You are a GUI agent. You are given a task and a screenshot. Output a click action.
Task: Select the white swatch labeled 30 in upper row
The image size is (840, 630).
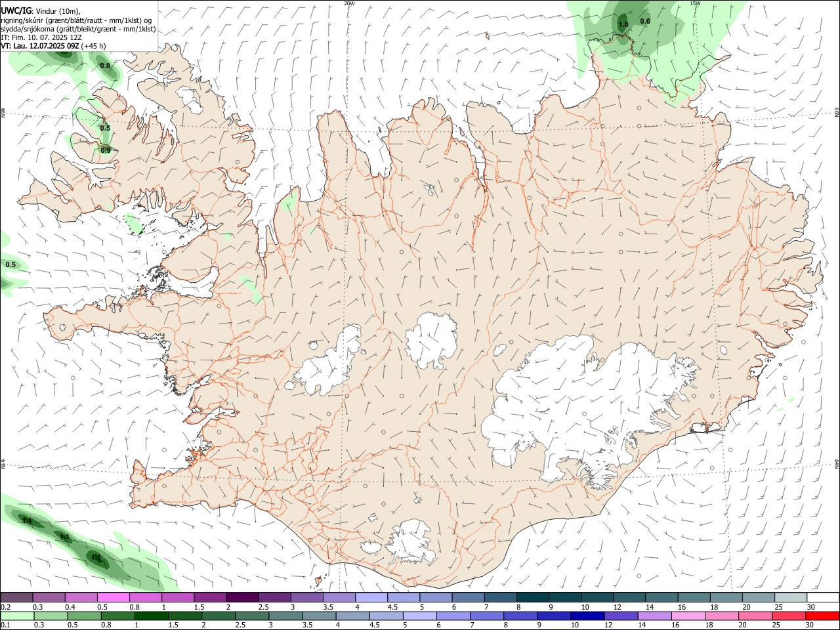pos(823,597)
